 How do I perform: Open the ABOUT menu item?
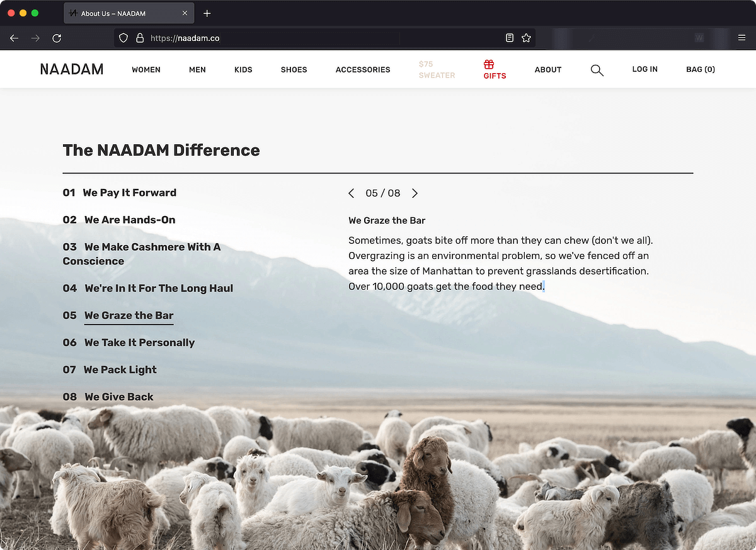click(548, 70)
